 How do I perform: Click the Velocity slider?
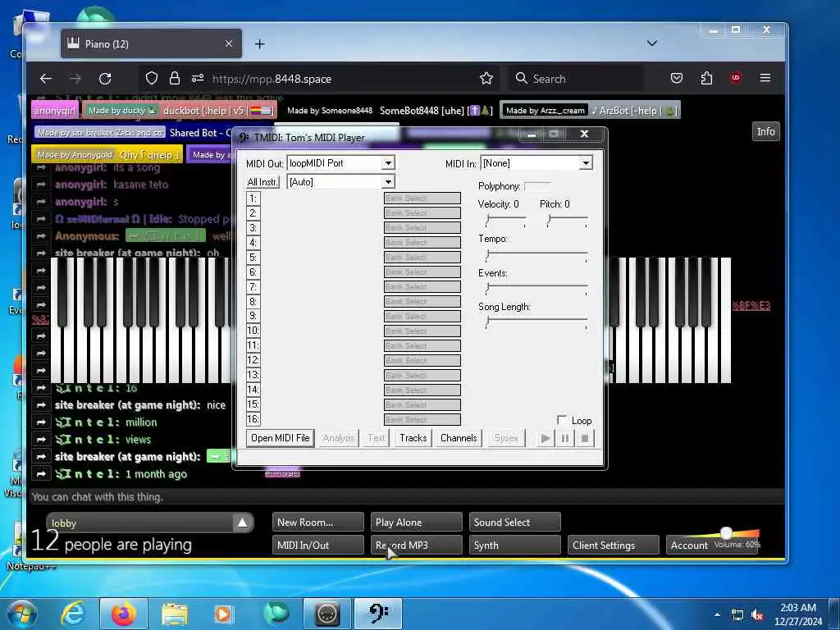click(x=505, y=220)
